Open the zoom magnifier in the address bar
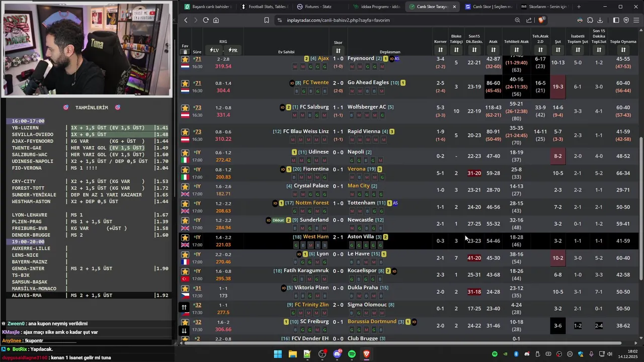 point(517,20)
